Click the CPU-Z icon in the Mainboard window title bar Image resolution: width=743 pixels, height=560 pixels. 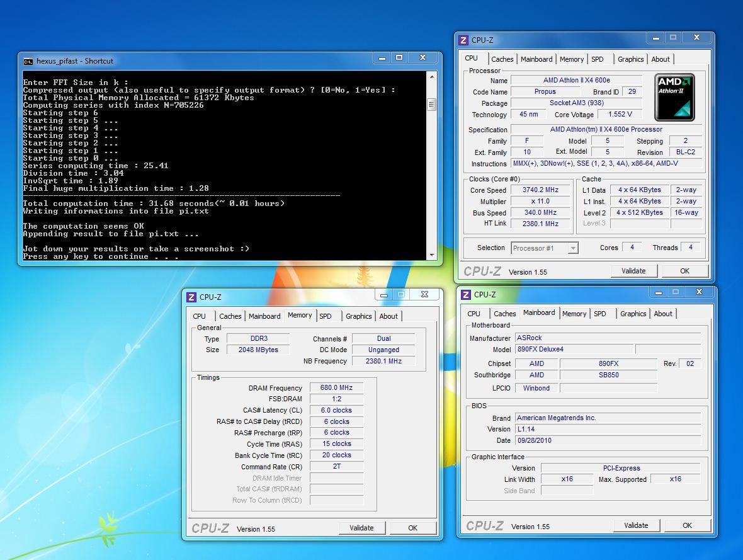466,295
